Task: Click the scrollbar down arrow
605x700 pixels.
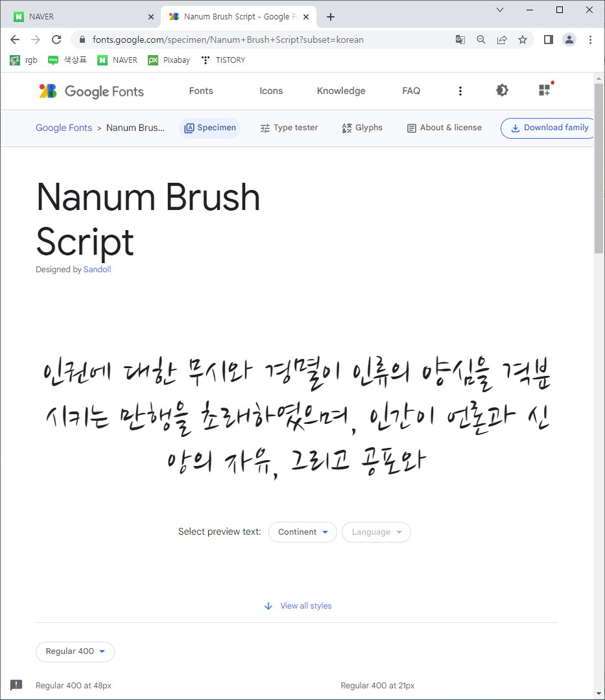Action: (599, 694)
